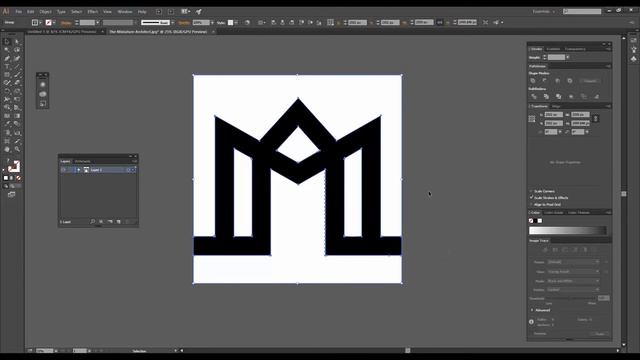Select the Scale tool

17,91
